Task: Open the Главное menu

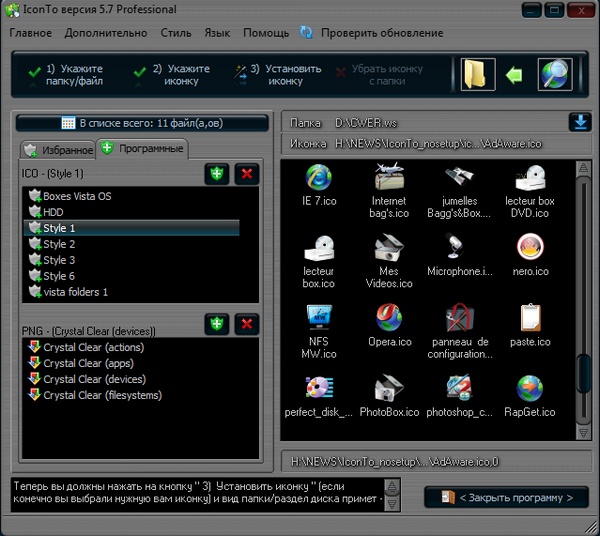Action: click(31, 33)
